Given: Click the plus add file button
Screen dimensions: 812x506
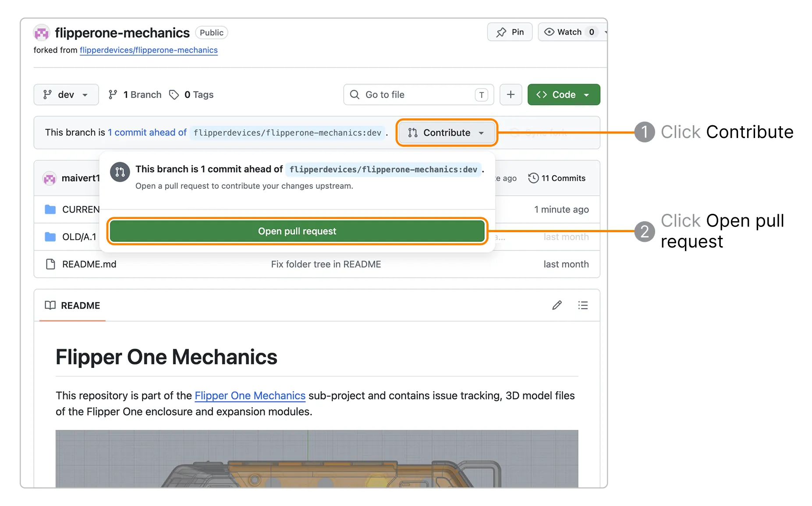Looking at the screenshot, I should tap(511, 95).
